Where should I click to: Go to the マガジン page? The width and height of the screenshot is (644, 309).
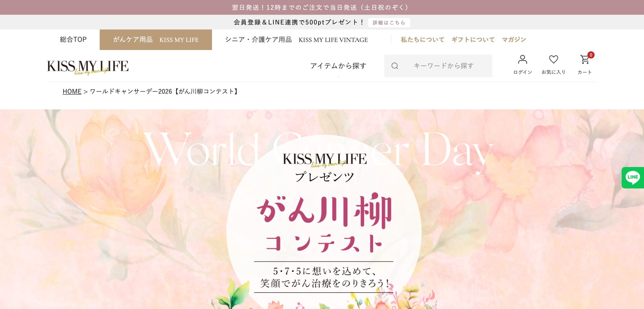click(514, 39)
